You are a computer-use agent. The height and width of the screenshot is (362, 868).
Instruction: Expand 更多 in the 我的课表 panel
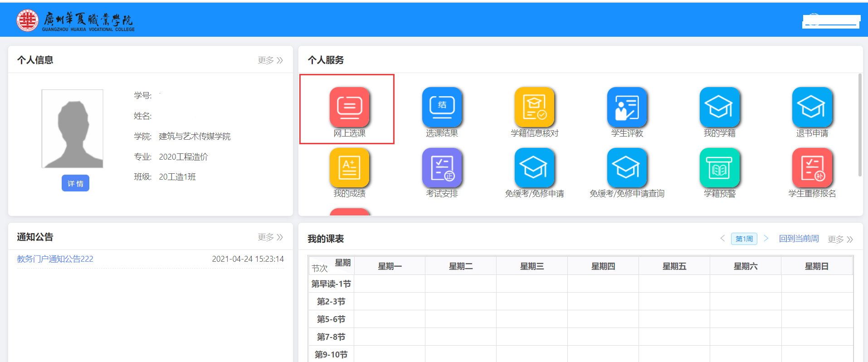click(840, 239)
